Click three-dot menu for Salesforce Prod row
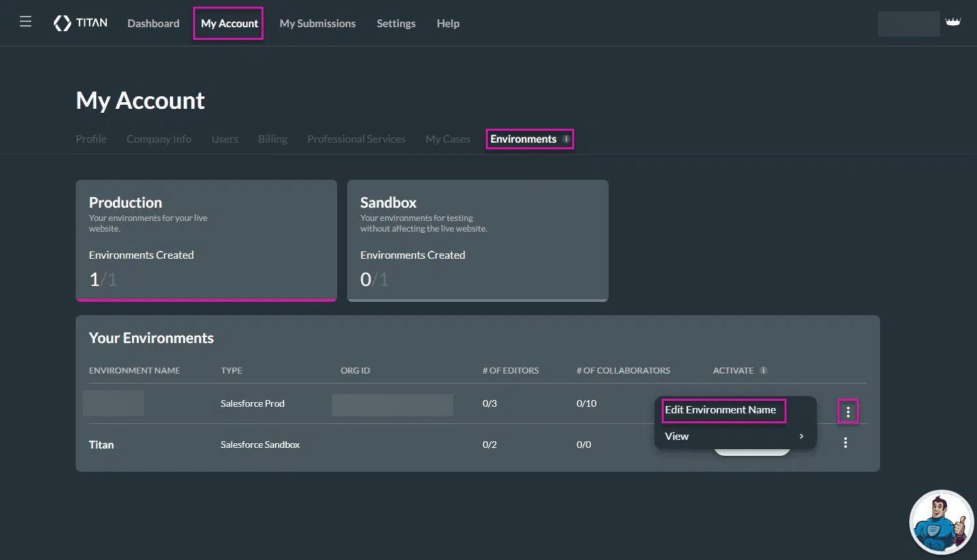Viewport: 977px width, 560px height. [x=848, y=412]
